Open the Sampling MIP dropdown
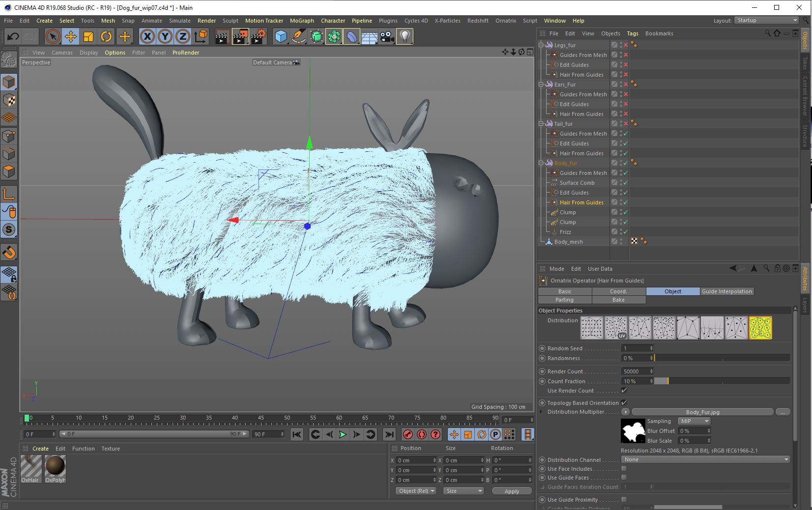Image resolution: width=812 pixels, height=510 pixels. coord(694,421)
